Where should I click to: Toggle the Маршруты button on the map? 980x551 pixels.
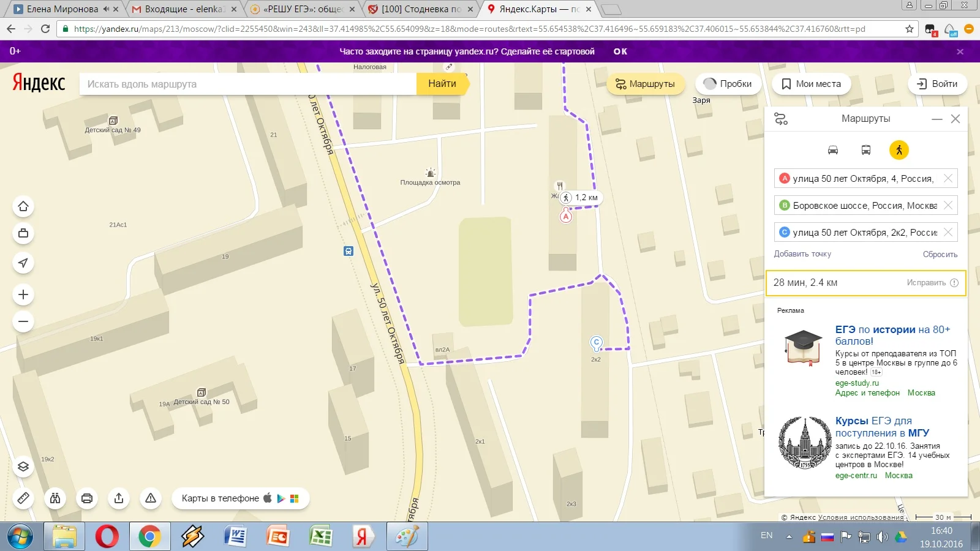click(x=645, y=84)
